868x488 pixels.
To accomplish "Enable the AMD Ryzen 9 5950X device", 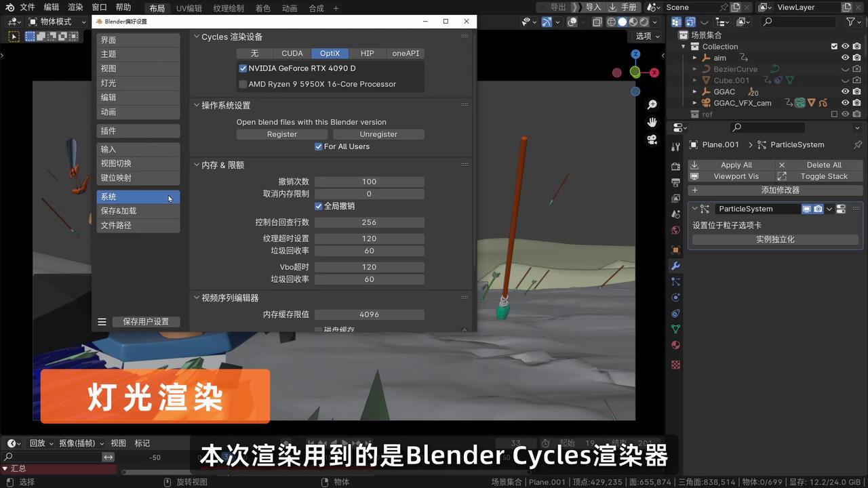I will tap(243, 84).
